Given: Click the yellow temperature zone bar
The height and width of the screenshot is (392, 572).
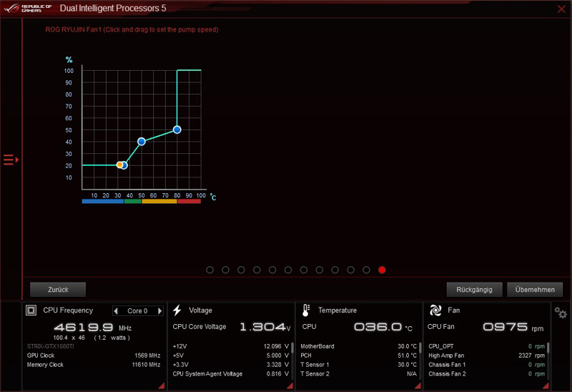Looking at the screenshot, I should 159,202.
